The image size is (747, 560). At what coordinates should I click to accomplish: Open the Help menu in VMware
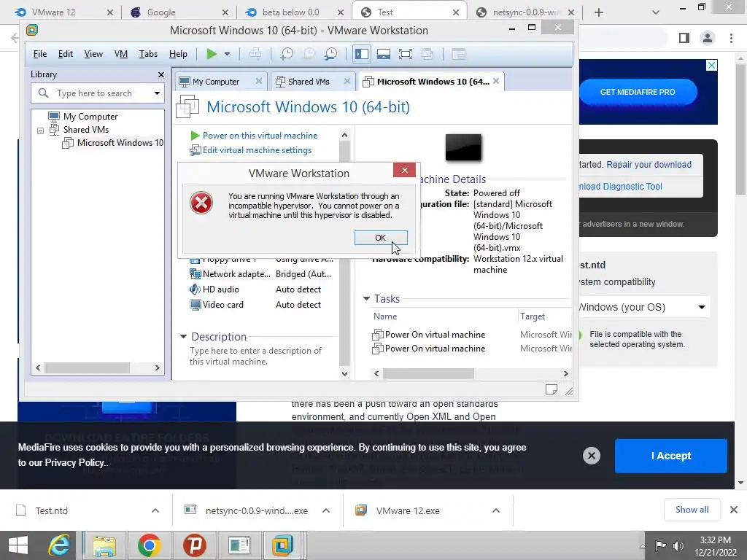coord(178,54)
